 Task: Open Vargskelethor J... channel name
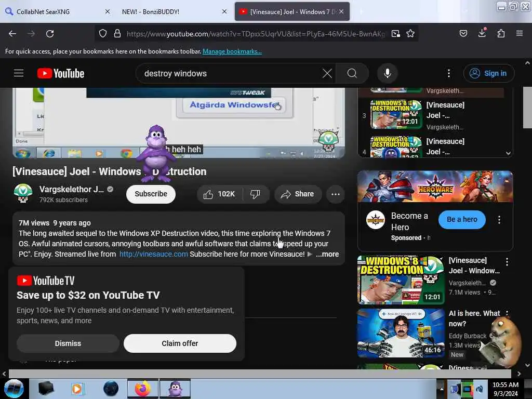pos(72,189)
